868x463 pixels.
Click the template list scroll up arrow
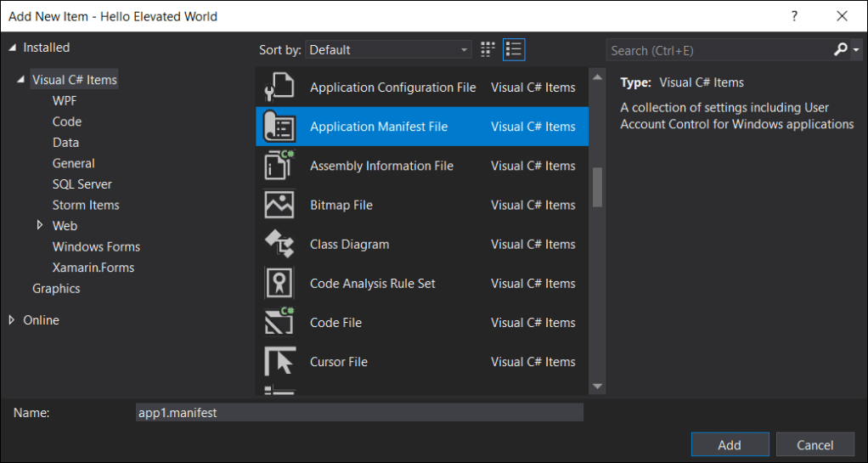pyautogui.click(x=597, y=77)
